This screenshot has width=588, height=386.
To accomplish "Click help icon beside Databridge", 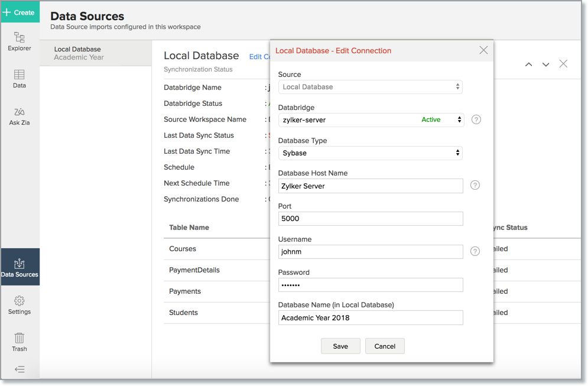I will [x=476, y=119].
